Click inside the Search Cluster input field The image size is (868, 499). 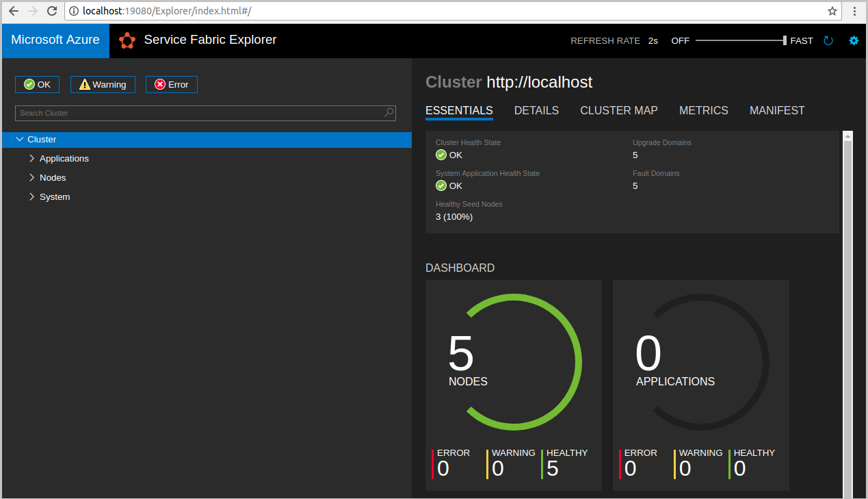pyautogui.click(x=192, y=112)
